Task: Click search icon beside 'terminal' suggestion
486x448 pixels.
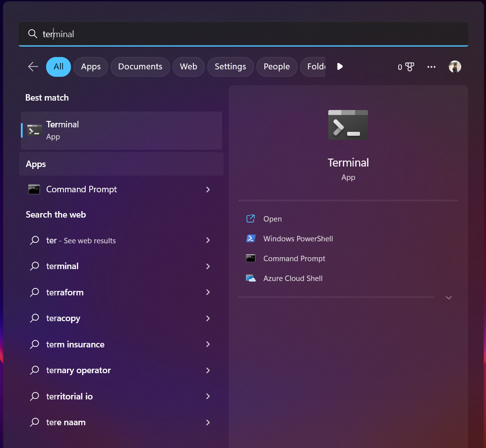Action: [34, 266]
